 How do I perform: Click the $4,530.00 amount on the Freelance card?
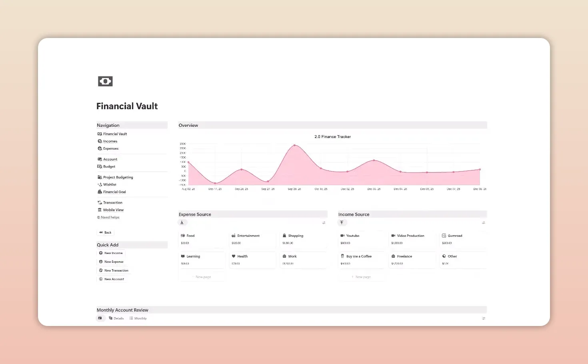click(397, 264)
